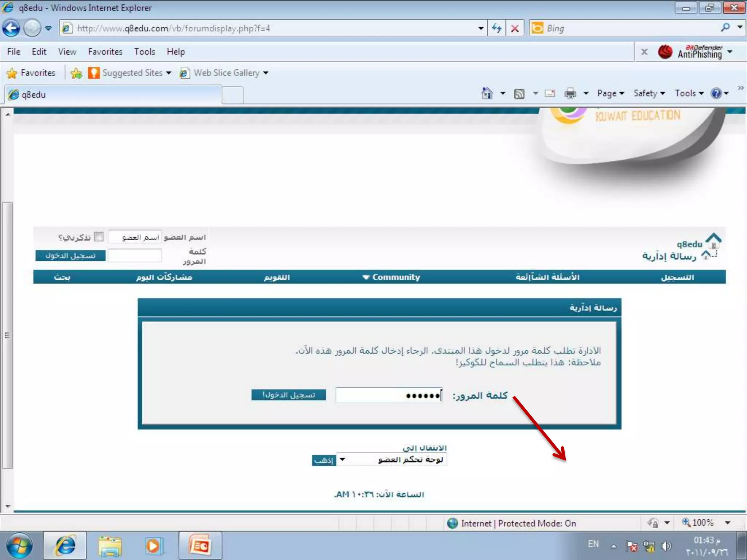Image resolution: width=747 pixels, height=560 pixels.
Task: Click the RSS feeds icon
Action: tap(519, 94)
